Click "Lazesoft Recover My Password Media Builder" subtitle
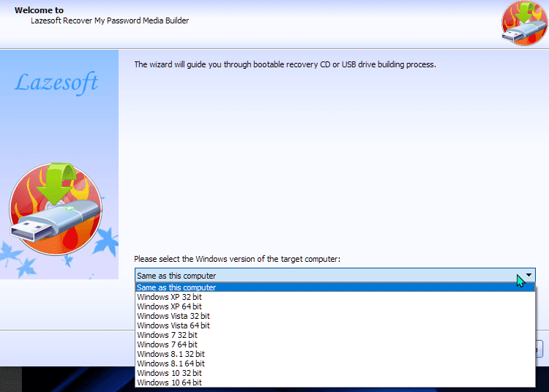Viewport: 549px width, 392px height. 110,20
